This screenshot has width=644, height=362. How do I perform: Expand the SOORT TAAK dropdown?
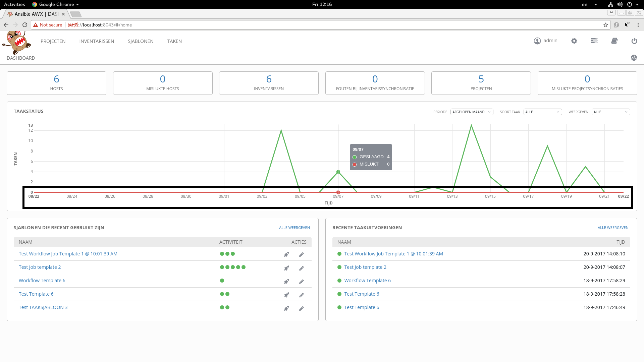[x=542, y=112]
